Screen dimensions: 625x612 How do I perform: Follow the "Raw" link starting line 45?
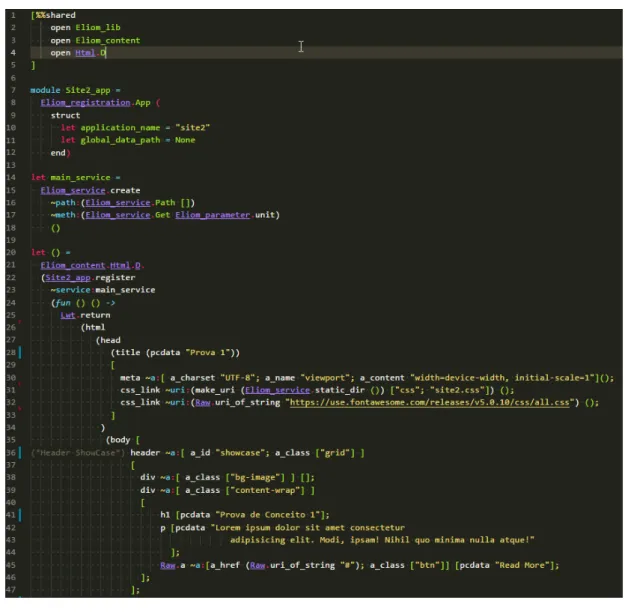pyautogui.click(x=167, y=565)
